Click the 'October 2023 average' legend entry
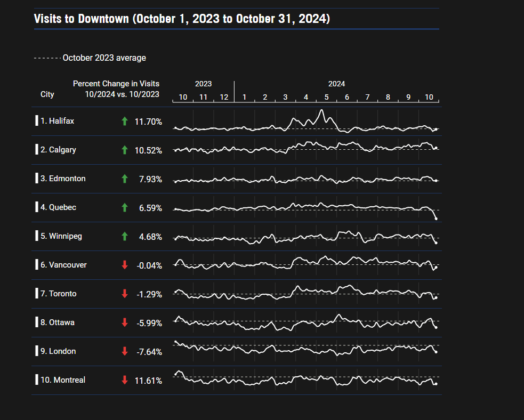This screenshot has width=524, height=420. [x=104, y=58]
